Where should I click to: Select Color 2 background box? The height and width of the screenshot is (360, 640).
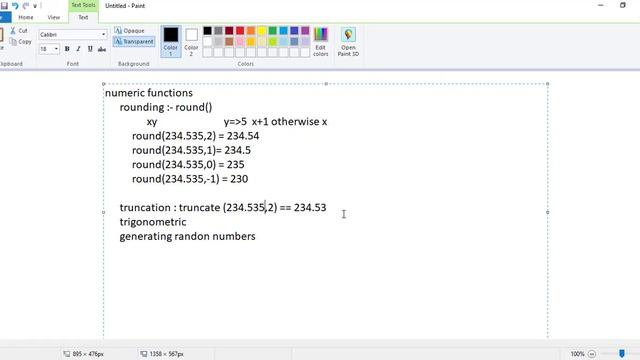[x=191, y=41]
